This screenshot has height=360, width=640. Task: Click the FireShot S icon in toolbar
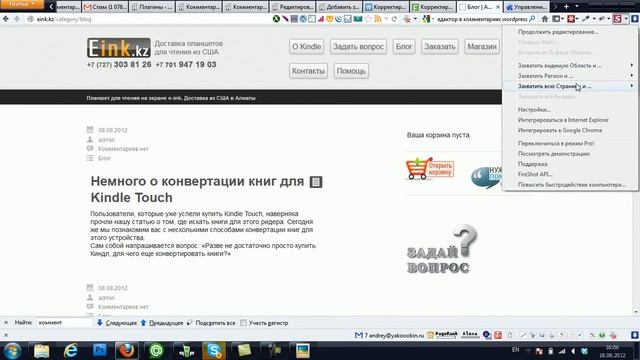(618, 19)
